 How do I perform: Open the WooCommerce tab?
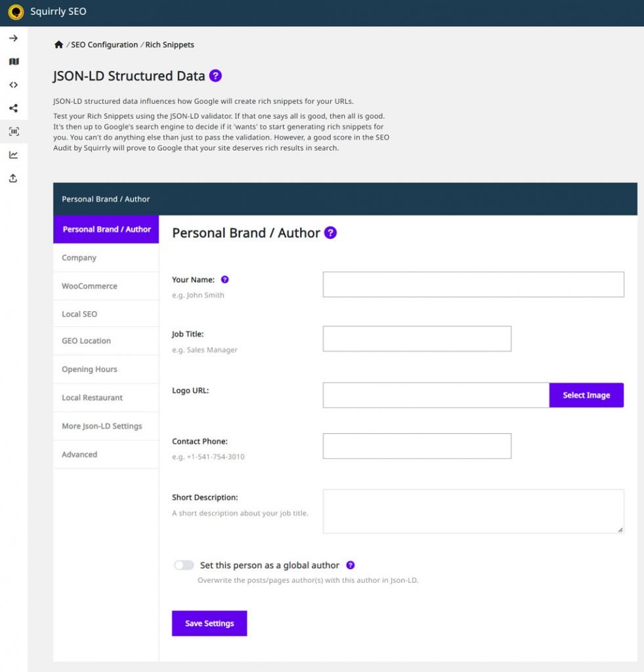click(x=106, y=286)
